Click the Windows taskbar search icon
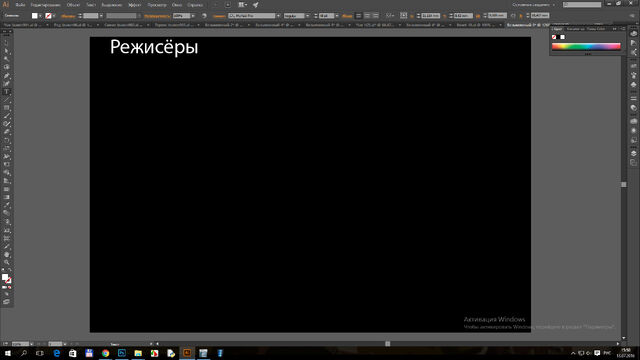This screenshot has height=360, width=640. (24, 353)
